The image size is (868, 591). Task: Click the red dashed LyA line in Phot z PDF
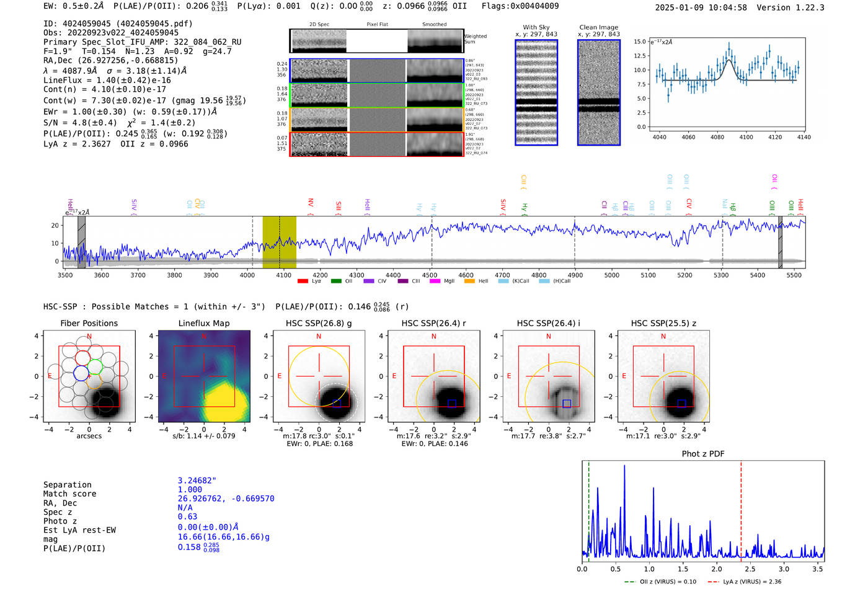click(x=741, y=511)
